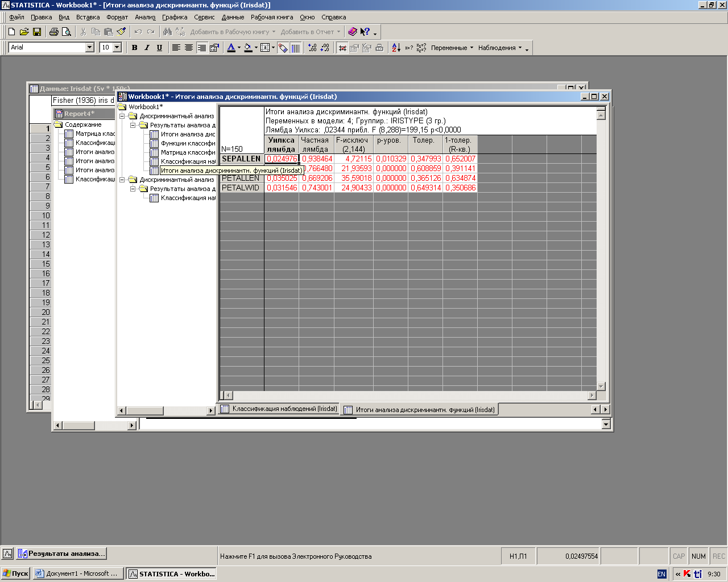Open the Анализ menu
This screenshot has width=728, height=582.
145,17
